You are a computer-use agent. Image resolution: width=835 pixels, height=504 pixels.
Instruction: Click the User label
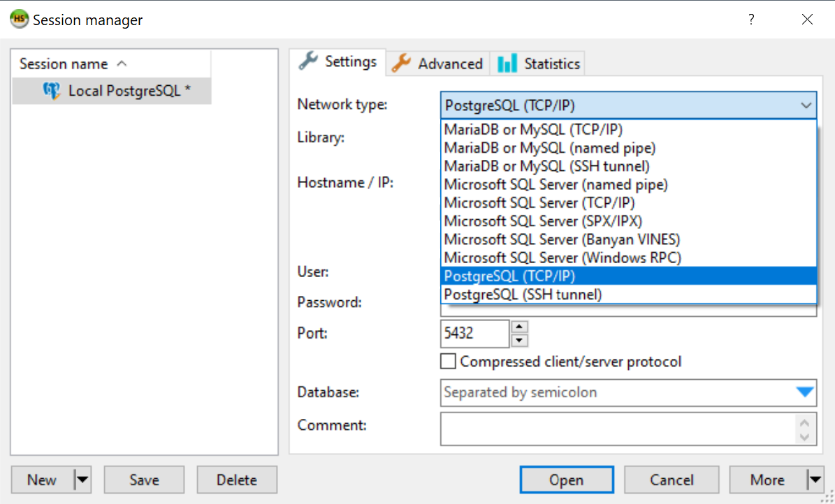tap(312, 272)
